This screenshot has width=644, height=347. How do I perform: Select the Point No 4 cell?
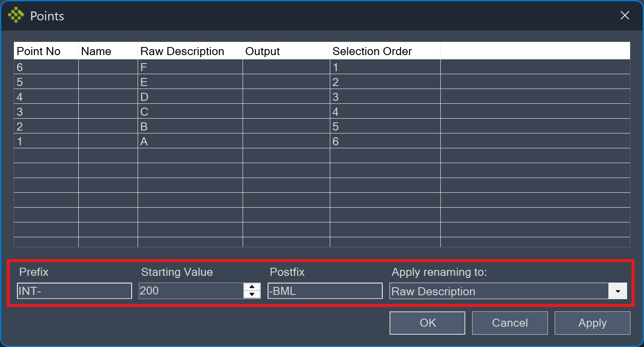(x=46, y=97)
